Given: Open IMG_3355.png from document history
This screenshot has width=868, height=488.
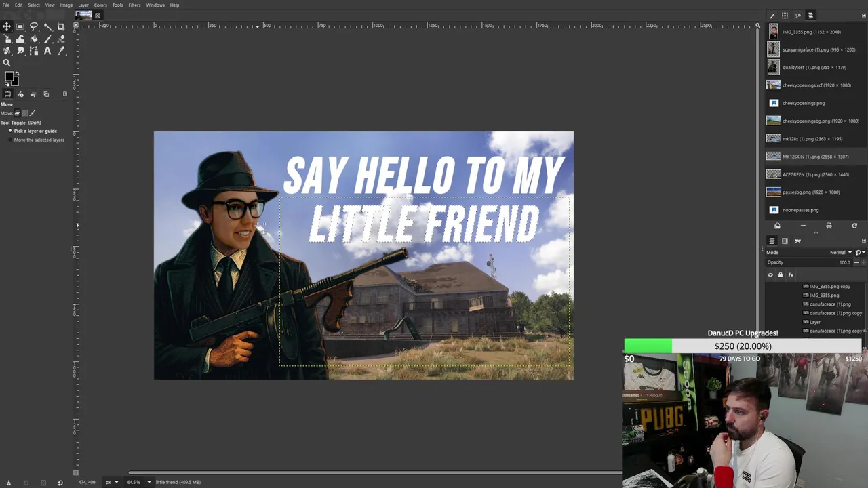Looking at the screenshot, I should click(x=815, y=32).
